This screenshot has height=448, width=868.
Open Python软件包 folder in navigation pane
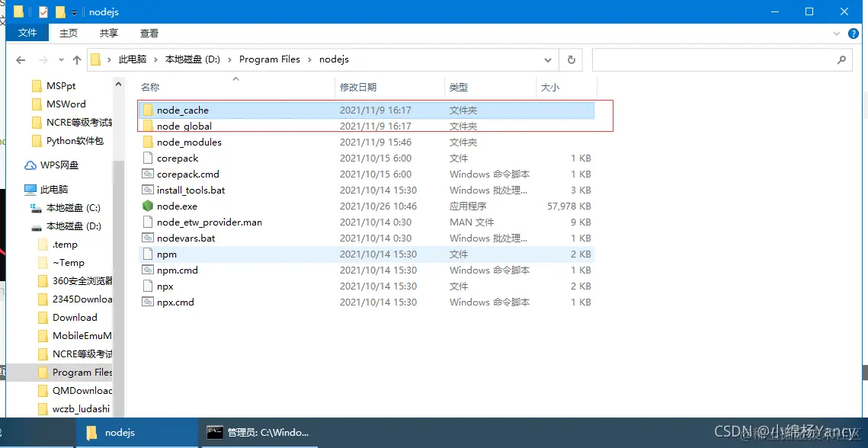[x=68, y=141]
